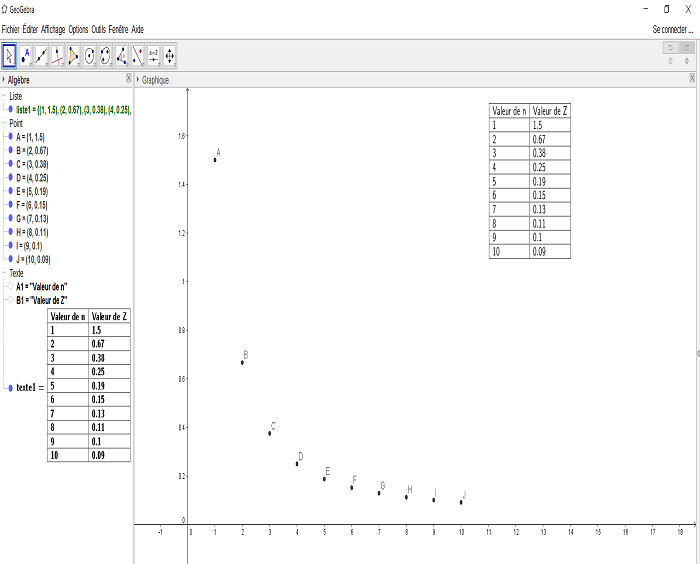Expand the Graphique style bar triangle
The width and height of the screenshot is (700, 564).
(138, 78)
